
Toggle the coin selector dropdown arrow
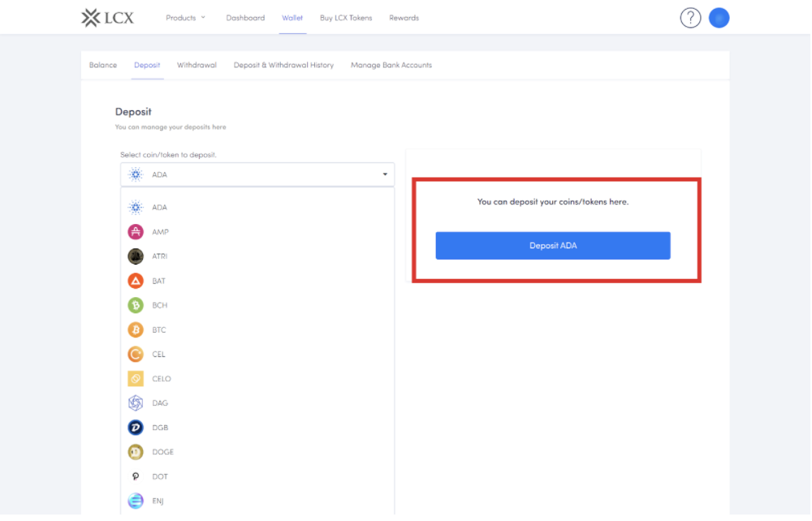coord(385,174)
